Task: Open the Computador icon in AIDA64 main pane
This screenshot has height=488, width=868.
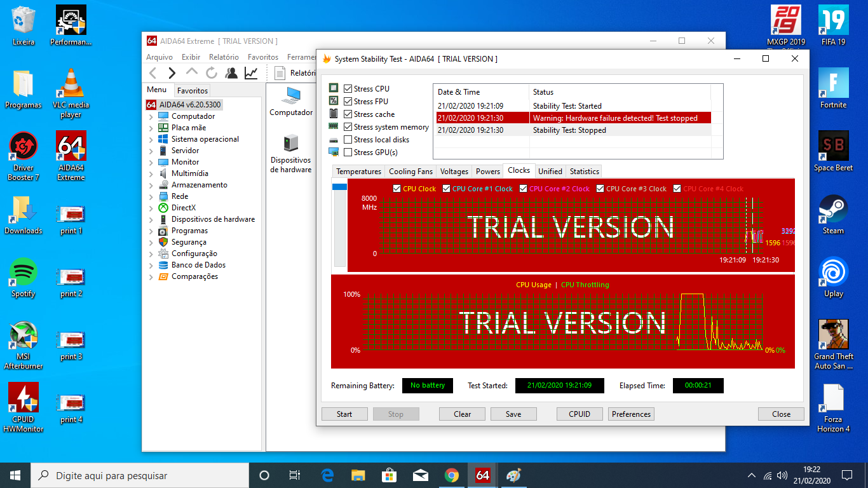Action: (291, 102)
